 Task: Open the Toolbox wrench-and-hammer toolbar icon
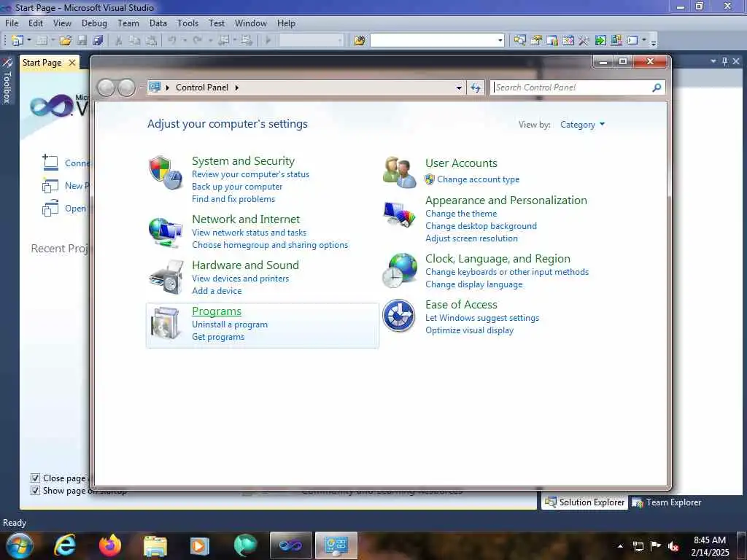click(584, 41)
